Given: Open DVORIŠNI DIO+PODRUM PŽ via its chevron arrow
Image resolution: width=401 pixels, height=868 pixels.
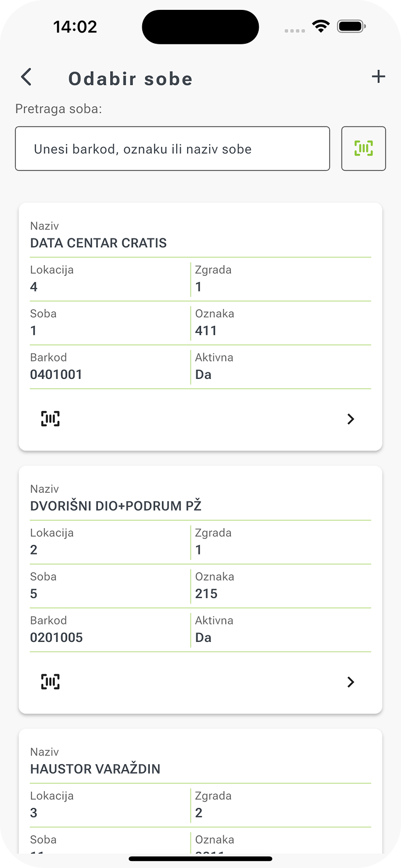Looking at the screenshot, I should 350,682.
